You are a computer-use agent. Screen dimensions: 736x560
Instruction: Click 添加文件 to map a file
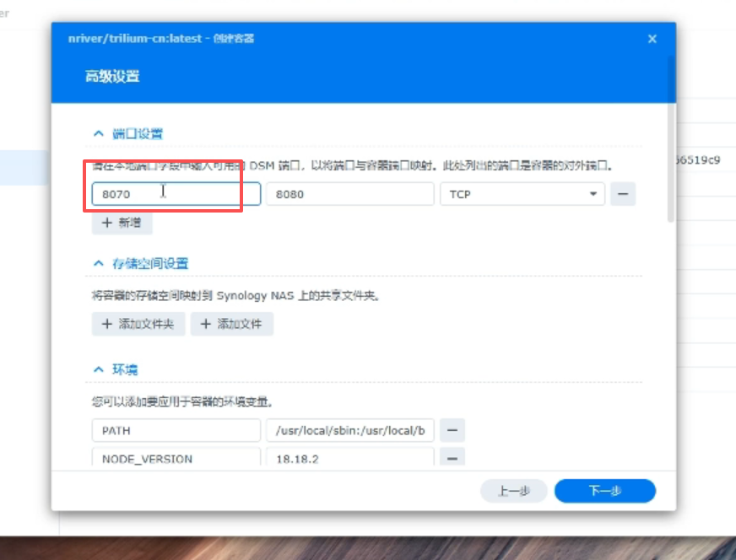[231, 324]
